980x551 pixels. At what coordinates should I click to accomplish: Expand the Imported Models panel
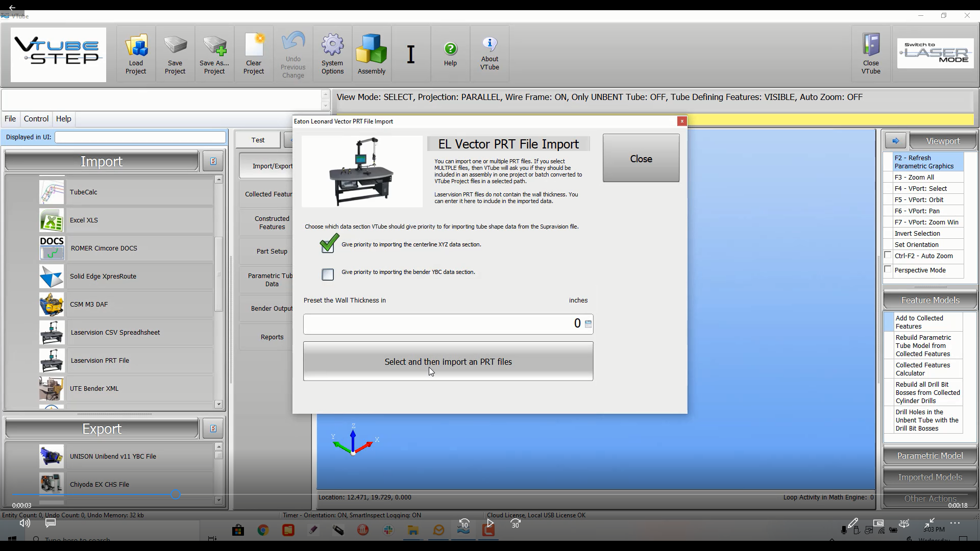pos(930,477)
